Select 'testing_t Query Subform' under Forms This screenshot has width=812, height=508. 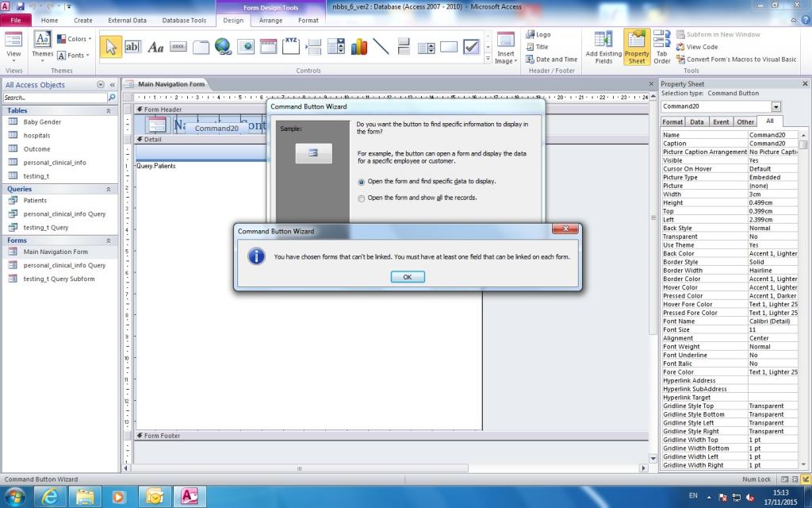coord(59,279)
